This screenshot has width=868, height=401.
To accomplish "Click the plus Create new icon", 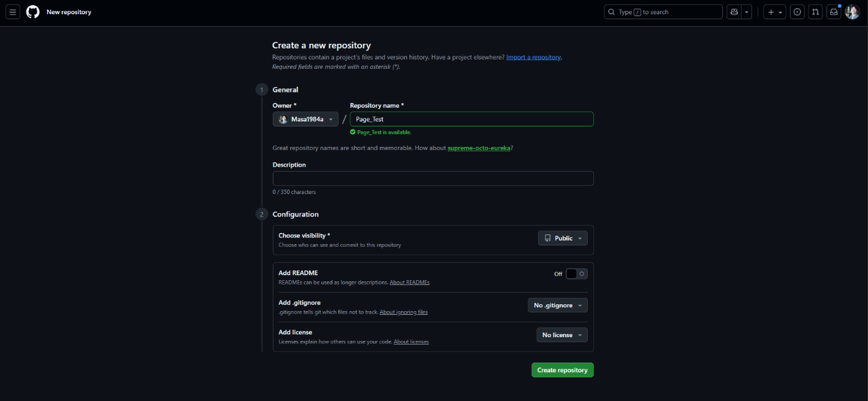I will pos(774,12).
